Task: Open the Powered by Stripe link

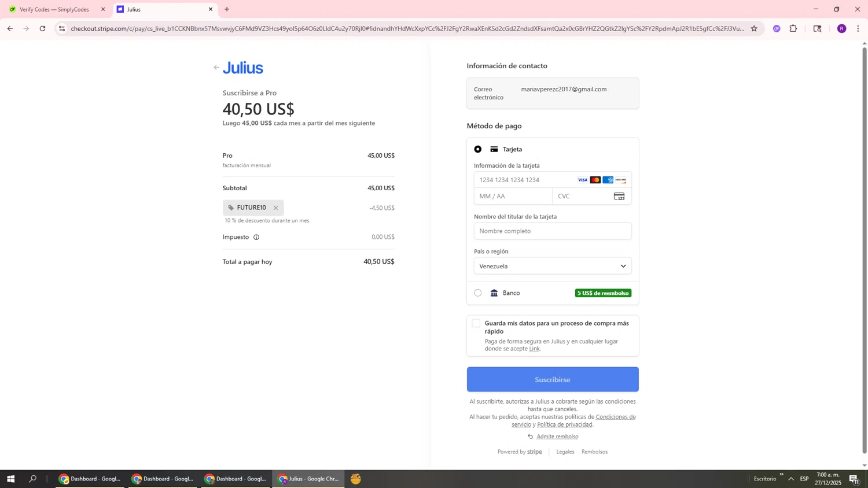Action: (x=520, y=452)
